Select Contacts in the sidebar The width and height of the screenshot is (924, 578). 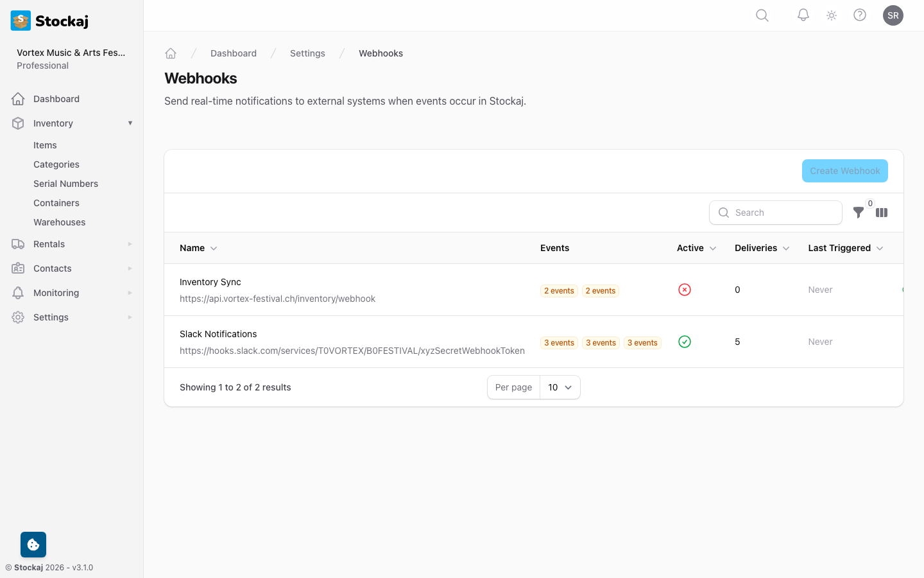[52, 268]
